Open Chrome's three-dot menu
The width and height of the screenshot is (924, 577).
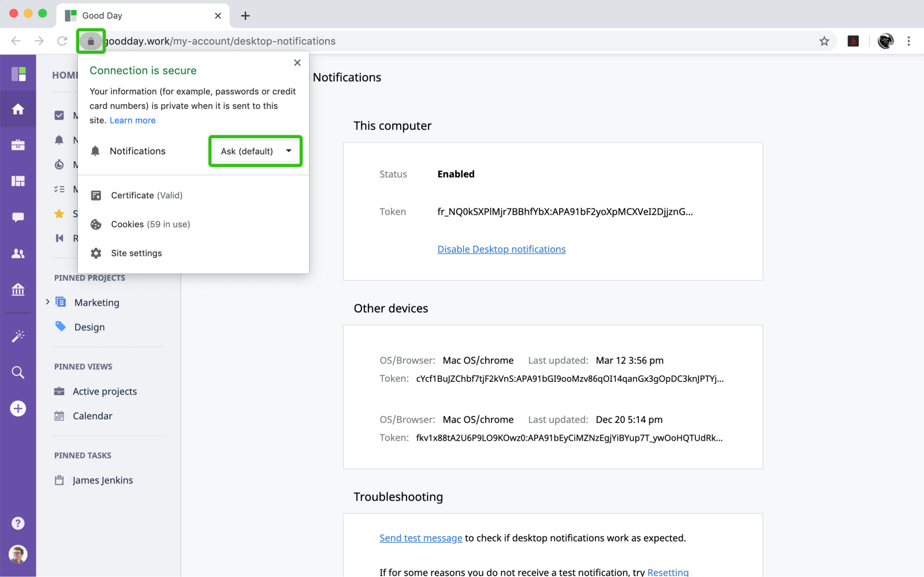click(x=908, y=41)
